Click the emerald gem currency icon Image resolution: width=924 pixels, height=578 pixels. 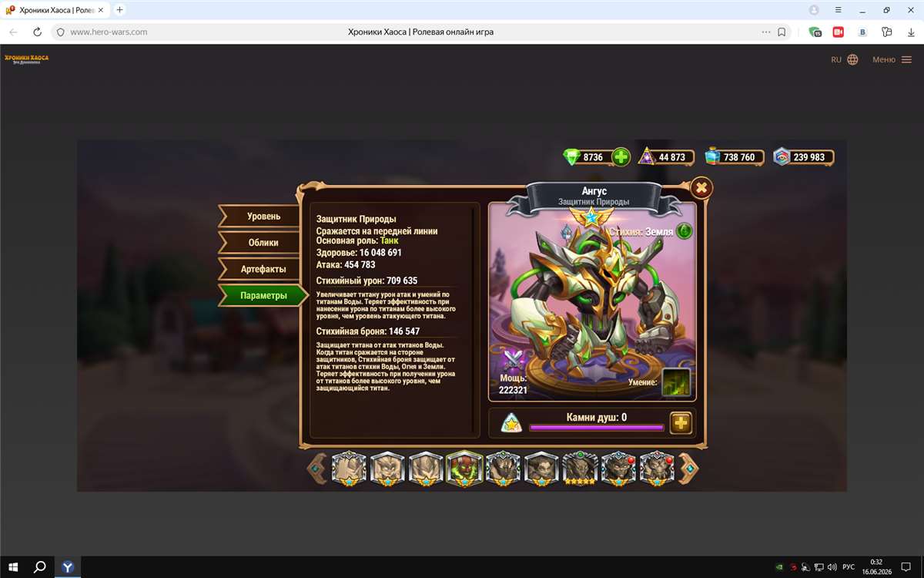tap(571, 157)
